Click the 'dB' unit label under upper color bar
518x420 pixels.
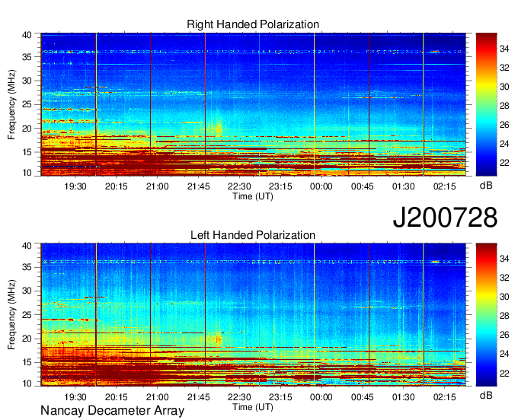486,186
